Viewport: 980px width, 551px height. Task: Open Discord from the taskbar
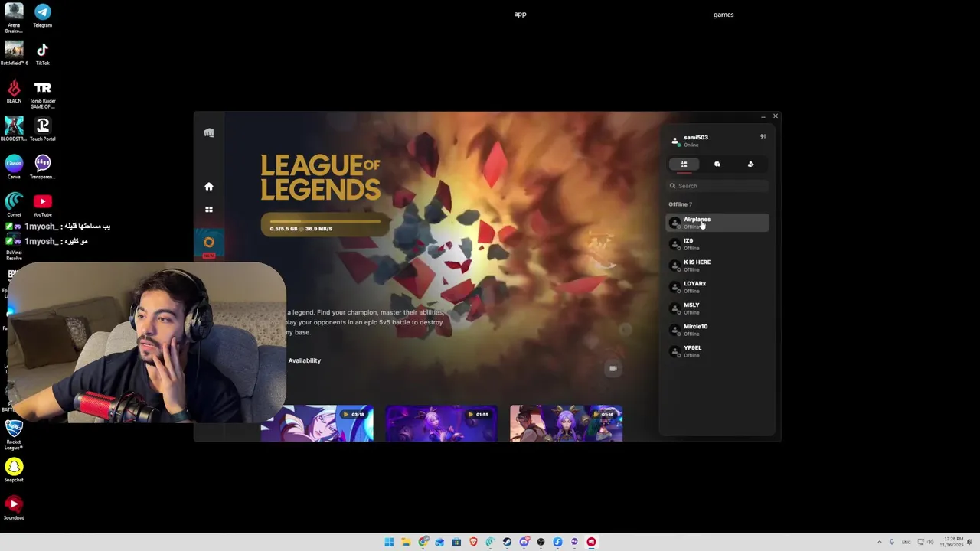[524, 542]
